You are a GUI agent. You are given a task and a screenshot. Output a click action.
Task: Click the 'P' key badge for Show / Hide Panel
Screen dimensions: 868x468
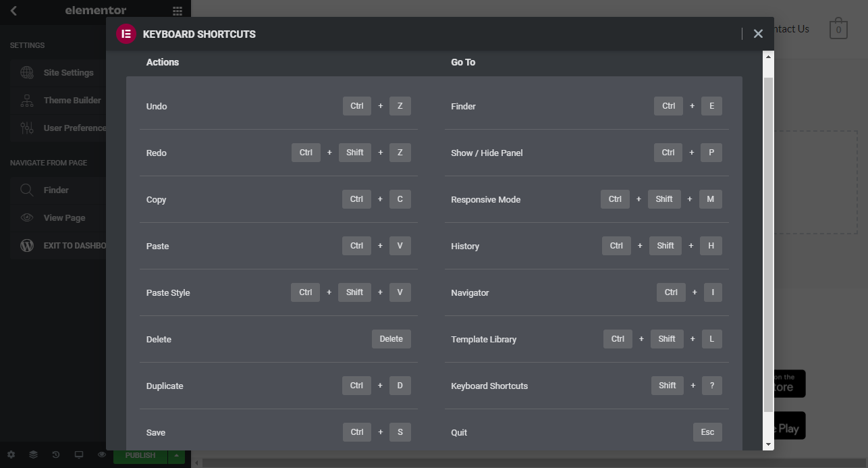tap(711, 153)
